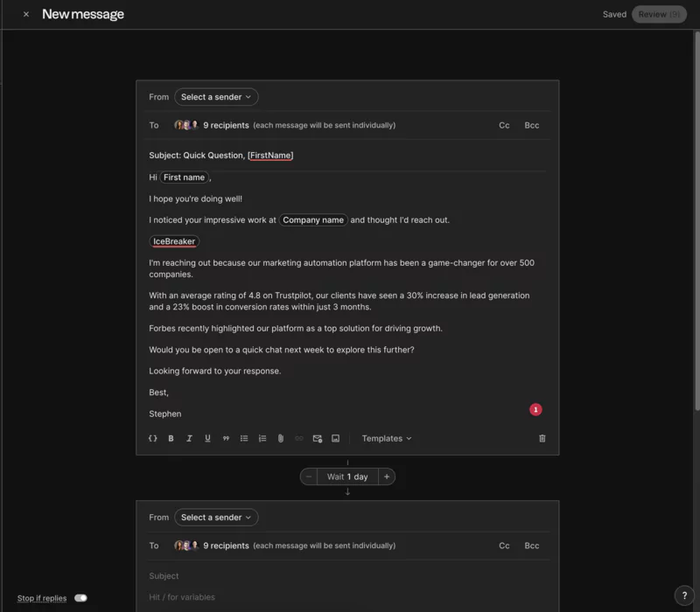Image resolution: width=700 pixels, height=612 pixels.
Task: Decrease the wait time with minus button
Action: coord(309,476)
